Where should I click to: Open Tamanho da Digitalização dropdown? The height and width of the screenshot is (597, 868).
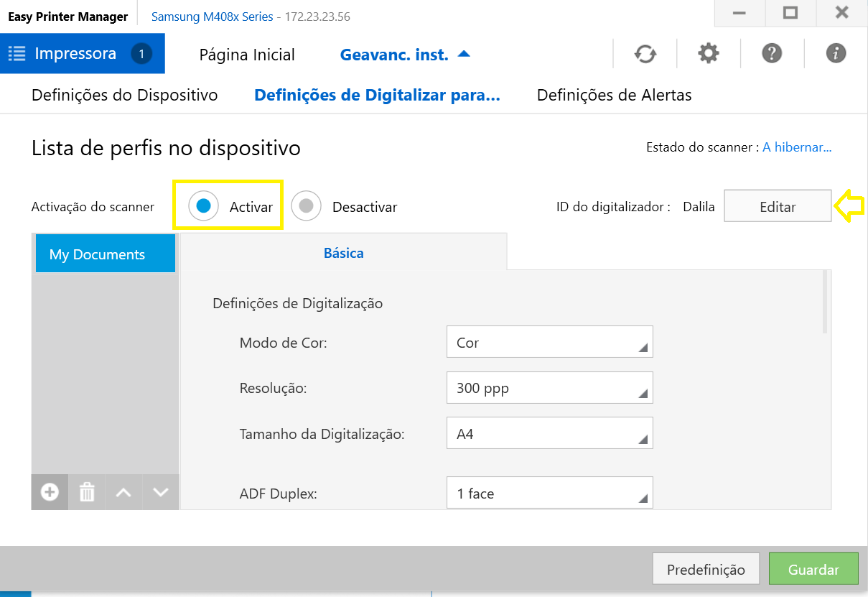549,434
